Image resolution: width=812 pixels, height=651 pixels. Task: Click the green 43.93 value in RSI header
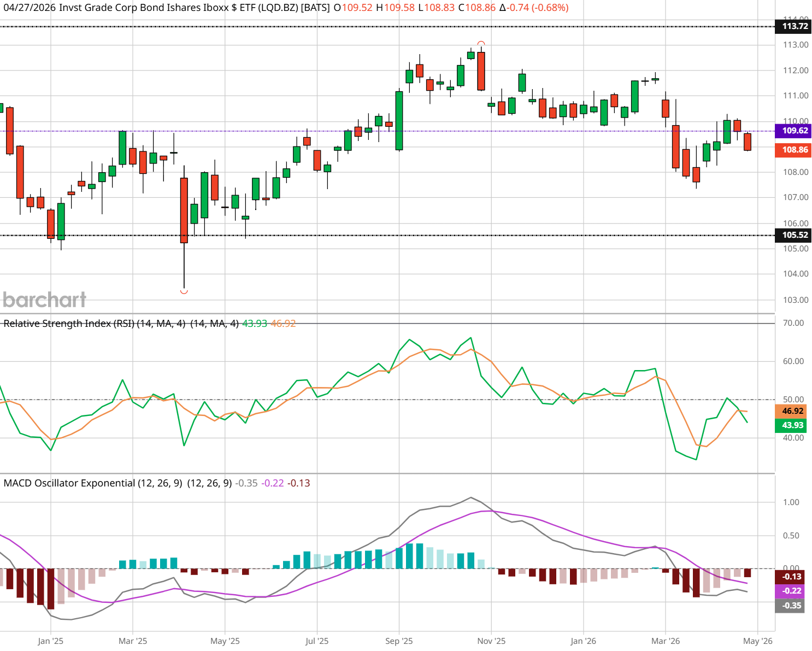tap(255, 324)
